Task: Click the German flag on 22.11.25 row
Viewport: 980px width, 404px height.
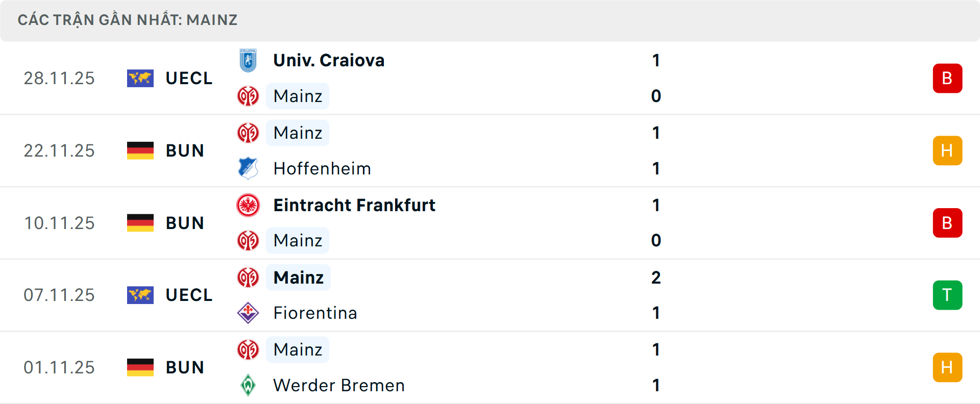Action: 140,150
